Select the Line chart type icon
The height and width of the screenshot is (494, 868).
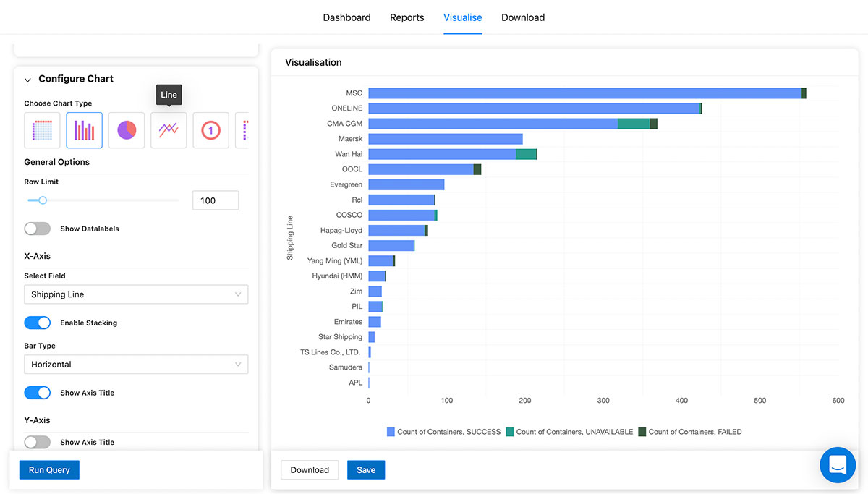coord(169,130)
